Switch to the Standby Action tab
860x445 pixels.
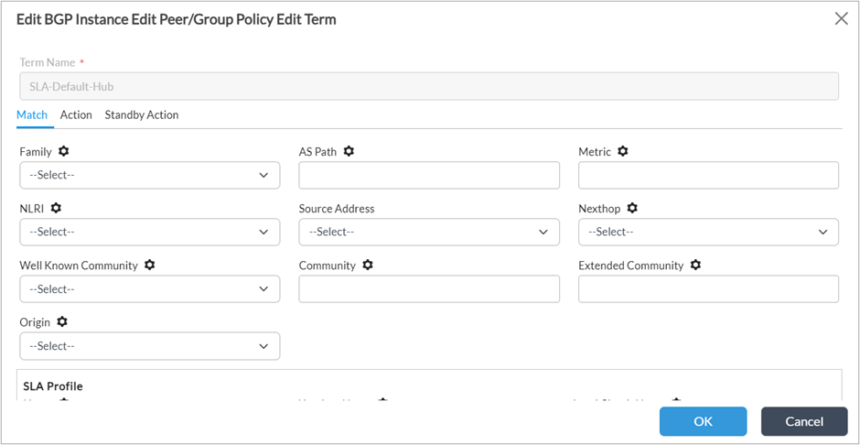pos(141,115)
